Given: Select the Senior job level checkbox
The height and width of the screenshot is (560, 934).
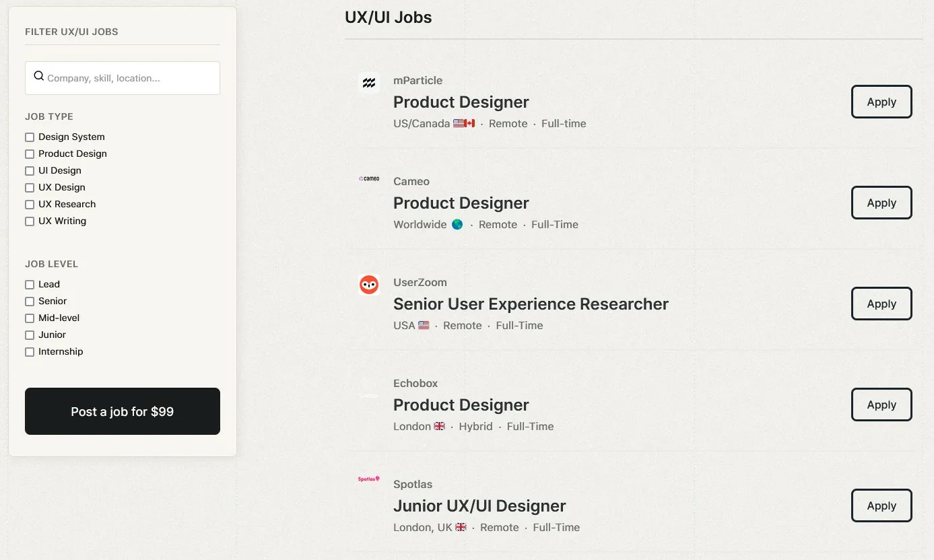Looking at the screenshot, I should click(x=30, y=302).
